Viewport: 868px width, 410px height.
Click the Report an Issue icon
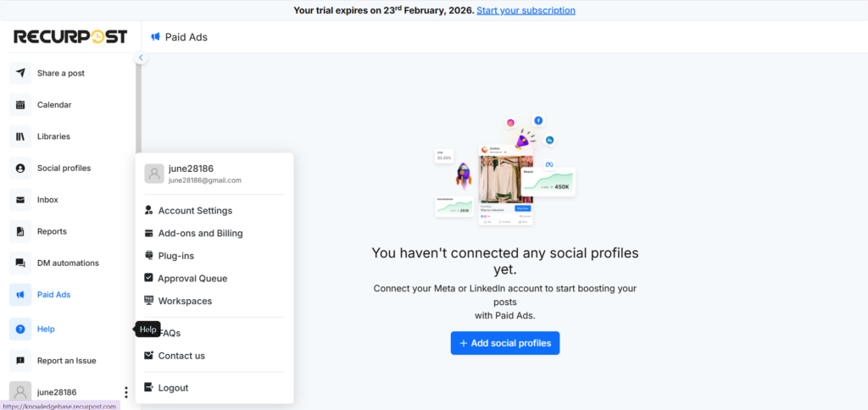coord(20,360)
